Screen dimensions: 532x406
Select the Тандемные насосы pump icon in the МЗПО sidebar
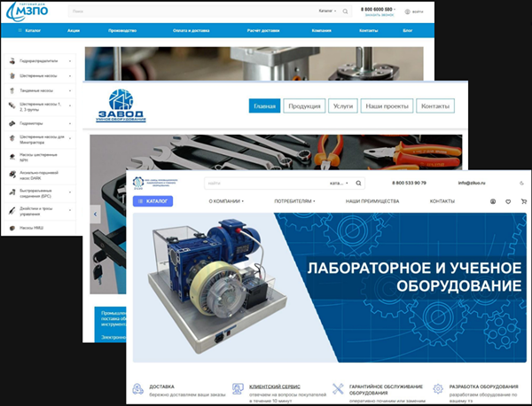pyautogui.click(x=12, y=90)
